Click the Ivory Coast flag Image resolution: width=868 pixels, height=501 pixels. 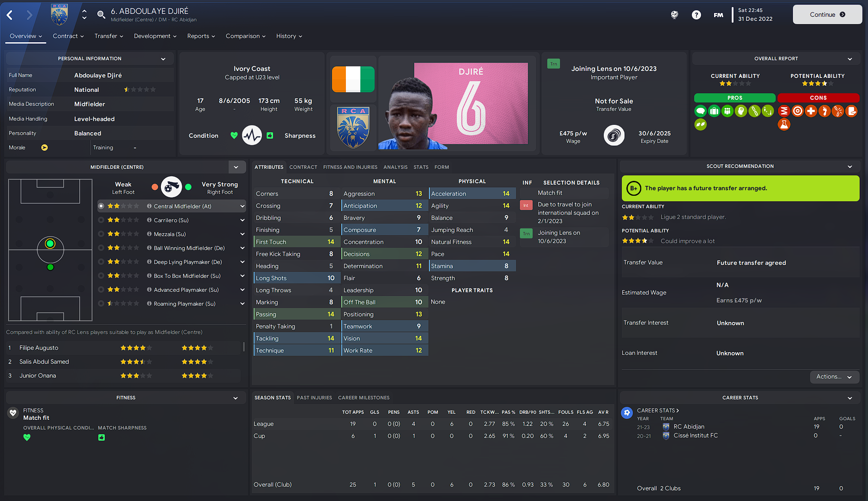(x=353, y=79)
